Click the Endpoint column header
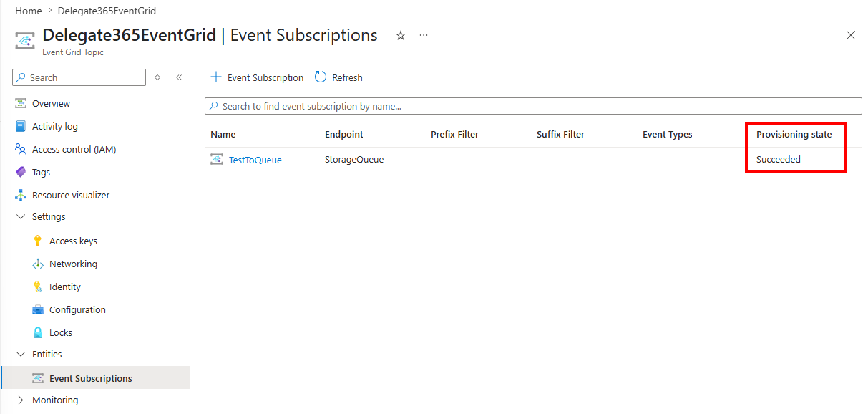 [344, 135]
